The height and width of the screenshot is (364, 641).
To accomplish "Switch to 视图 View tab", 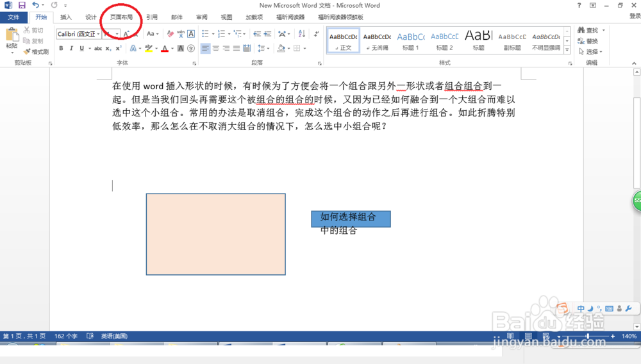I will point(226,17).
